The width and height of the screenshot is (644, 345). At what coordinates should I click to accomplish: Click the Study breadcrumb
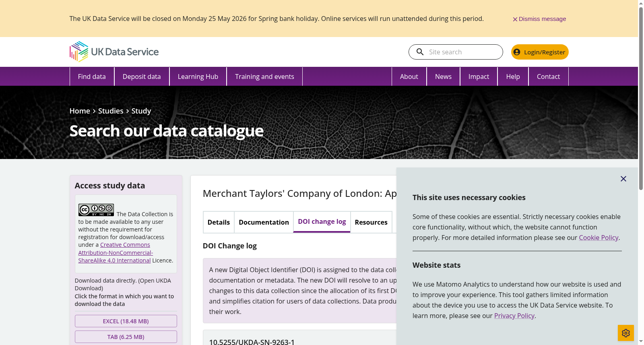click(x=141, y=111)
